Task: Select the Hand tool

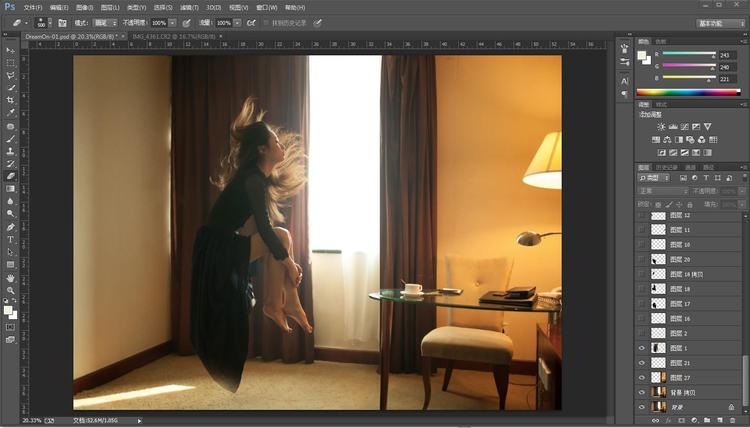Action: [11, 277]
